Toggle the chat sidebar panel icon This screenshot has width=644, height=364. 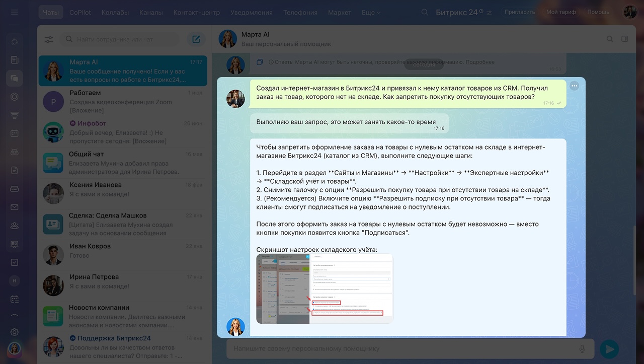point(625,39)
